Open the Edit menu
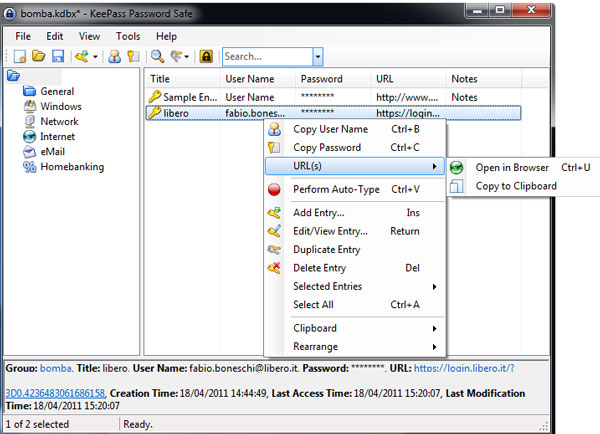 pyautogui.click(x=55, y=36)
